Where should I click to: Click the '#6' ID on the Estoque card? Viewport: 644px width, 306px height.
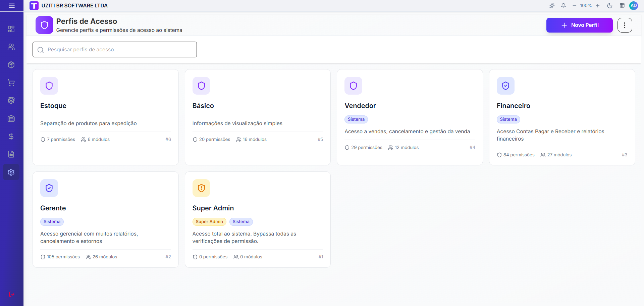(168, 140)
